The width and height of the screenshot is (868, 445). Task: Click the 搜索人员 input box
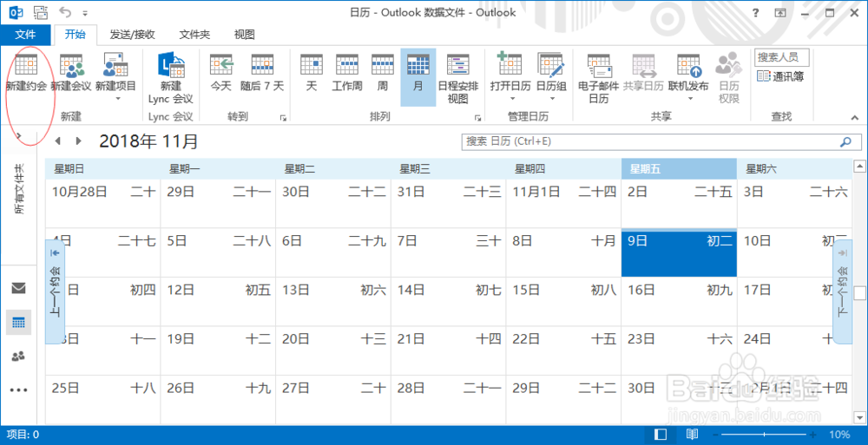click(x=781, y=57)
